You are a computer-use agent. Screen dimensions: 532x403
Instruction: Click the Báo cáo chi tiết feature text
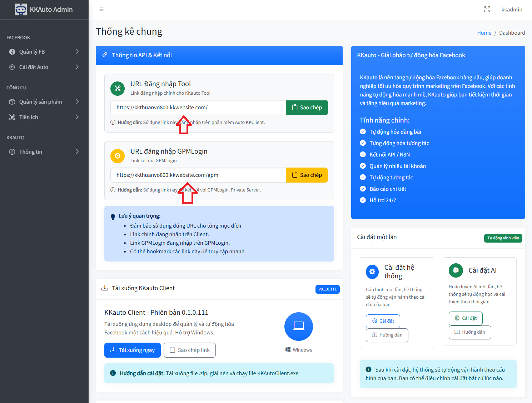388,189
